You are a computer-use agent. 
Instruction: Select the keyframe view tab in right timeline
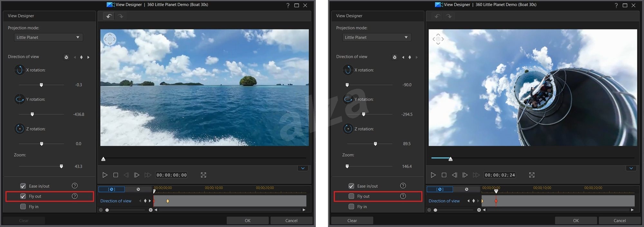coord(440,189)
